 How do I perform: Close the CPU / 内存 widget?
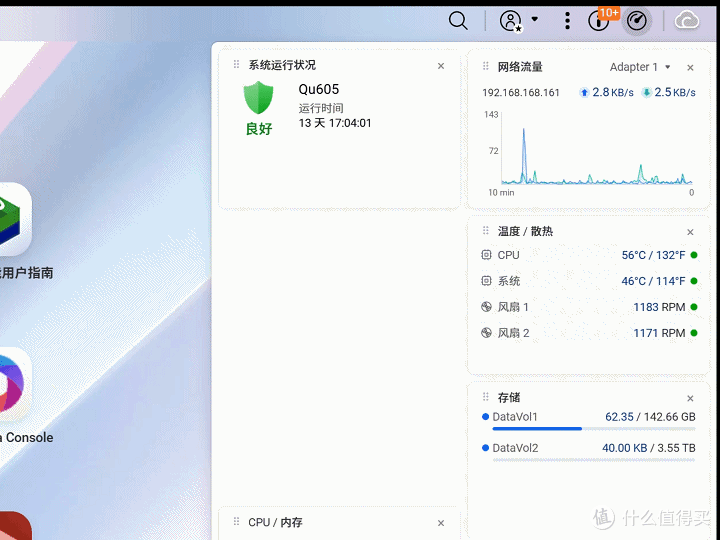coord(441,523)
